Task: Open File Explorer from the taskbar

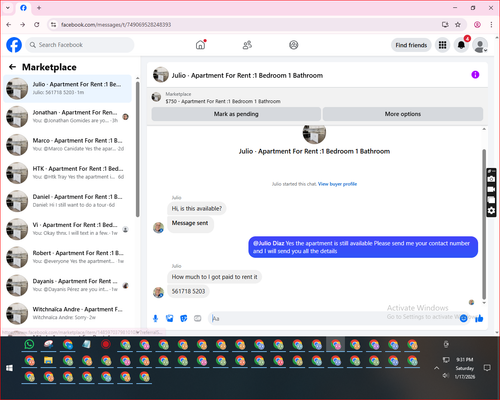Action: (x=49, y=360)
